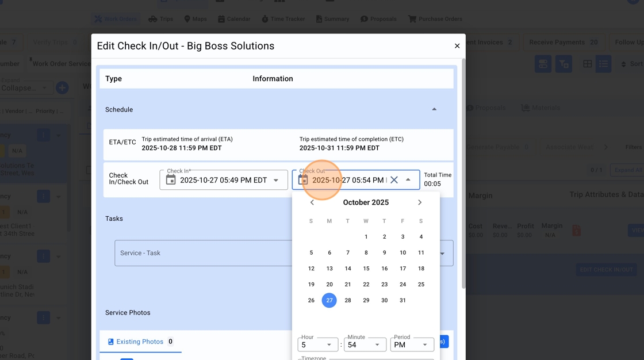Open the Summary tab

click(332, 19)
